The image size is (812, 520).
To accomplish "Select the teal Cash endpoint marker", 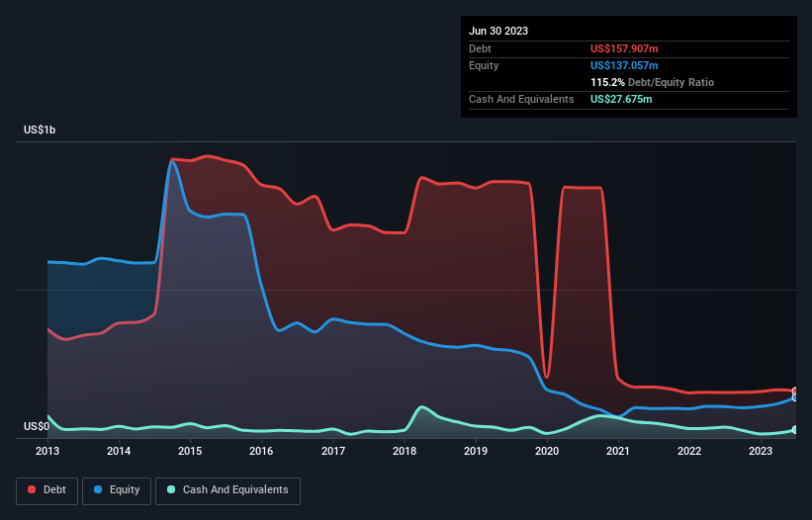I will tap(796, 429).
